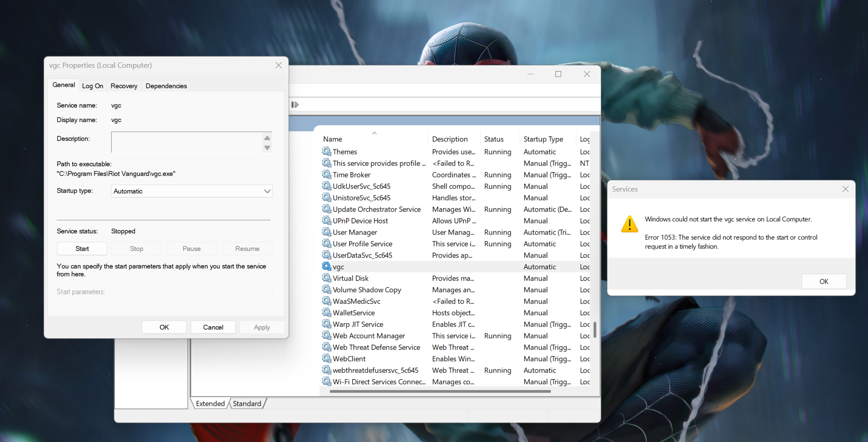Click the gear icon beside UdkUserSvc_5c645
The height and width of the screenshot is (442, 868).
tap(326, 186)
